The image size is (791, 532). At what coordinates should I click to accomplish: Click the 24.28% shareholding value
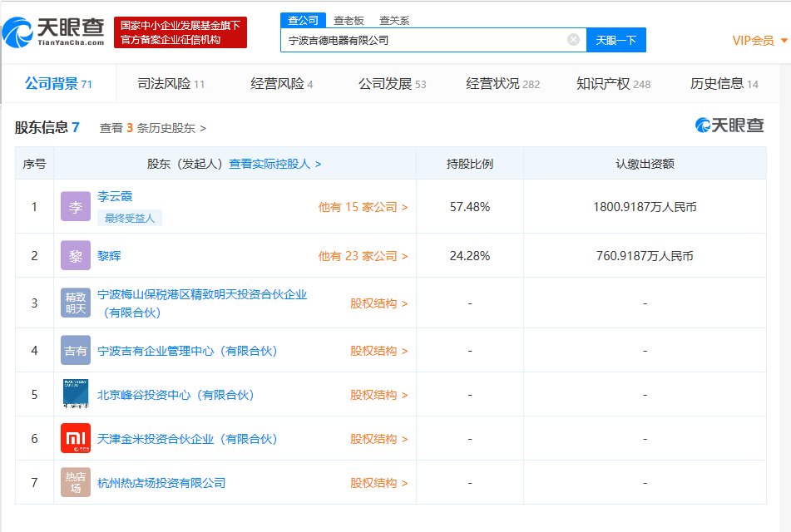pyautogui.click(x=470, y=256)
